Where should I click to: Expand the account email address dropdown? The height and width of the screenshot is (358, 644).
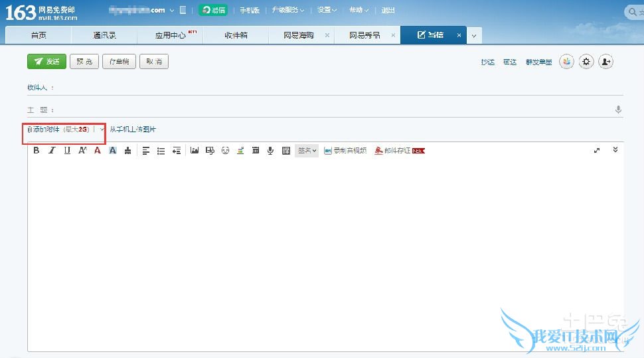172,10
